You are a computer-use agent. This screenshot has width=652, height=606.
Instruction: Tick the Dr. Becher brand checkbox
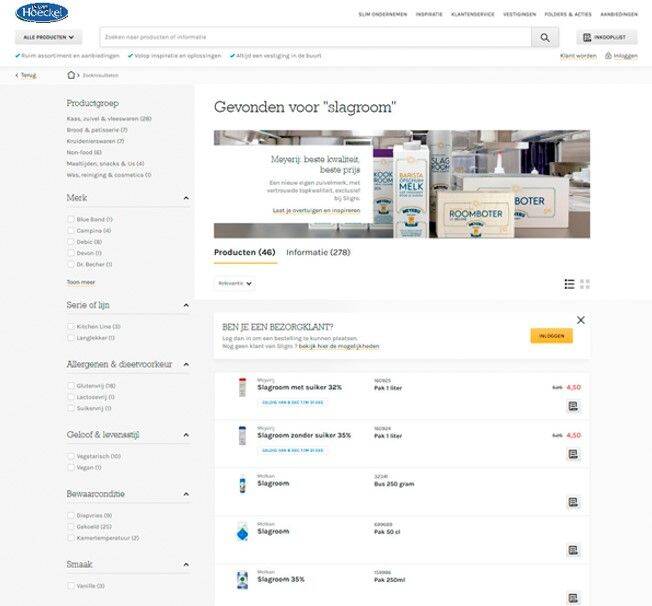click(x=71, y=264)
